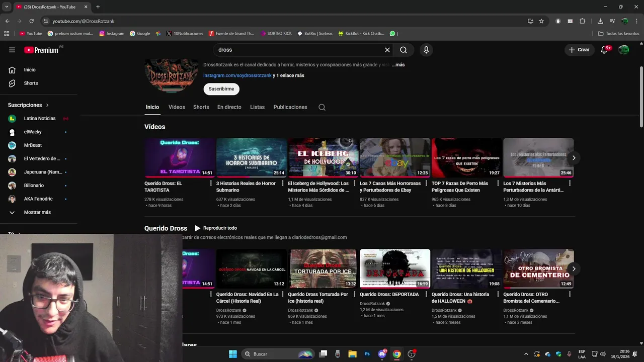The image size is (644, 362).
Task: Click the magnifier search submit button
Action: [x=404, y=50]
